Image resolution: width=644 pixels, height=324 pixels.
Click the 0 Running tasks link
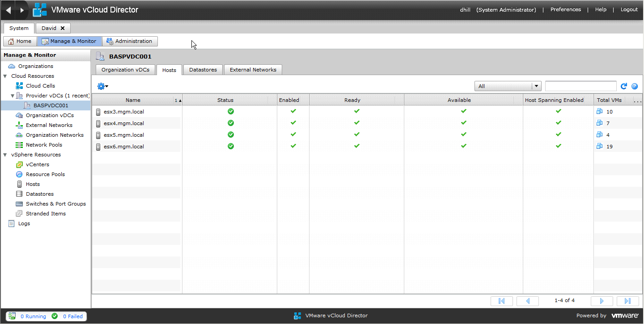(x=33, y=316)
